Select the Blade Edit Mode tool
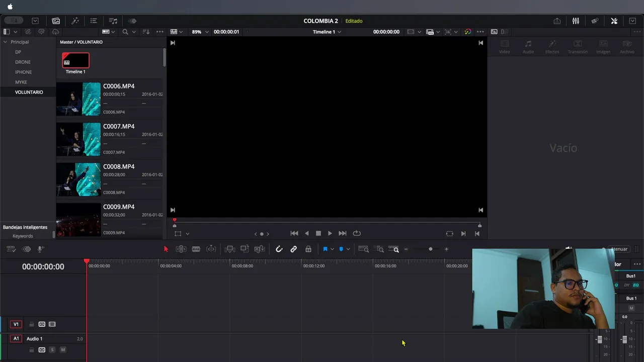 click(196, 249)
